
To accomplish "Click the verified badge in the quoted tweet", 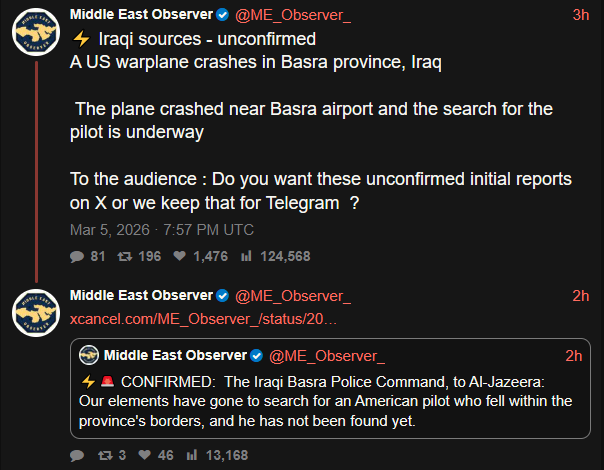I will pos(256,356).
